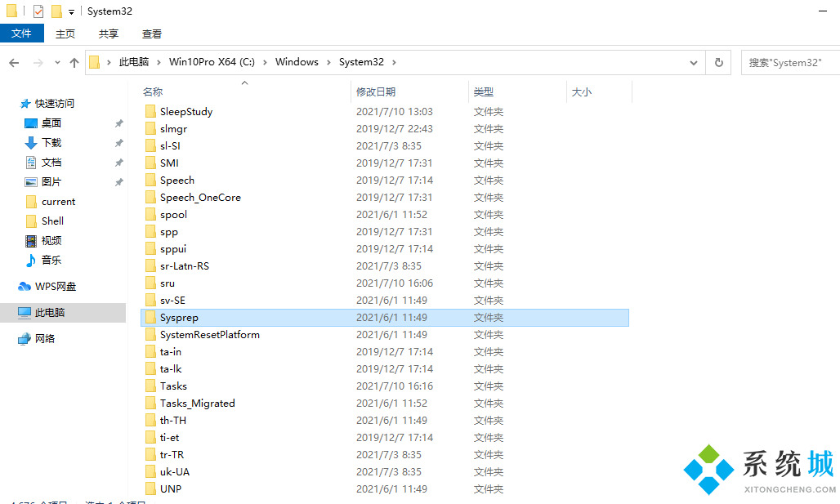Screen dimensions: 840x504
Task: Select the SMI folder icon
Action: coord(150,163)
